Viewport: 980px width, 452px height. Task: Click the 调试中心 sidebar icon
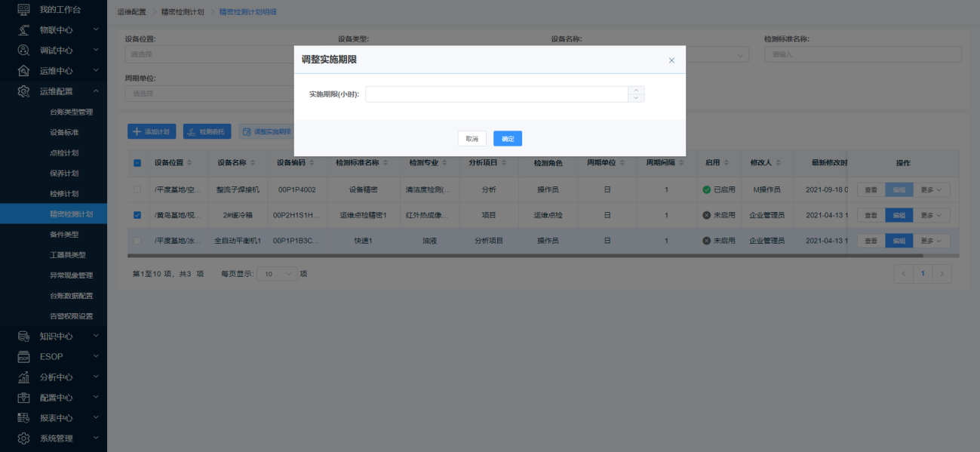(23, 51)
